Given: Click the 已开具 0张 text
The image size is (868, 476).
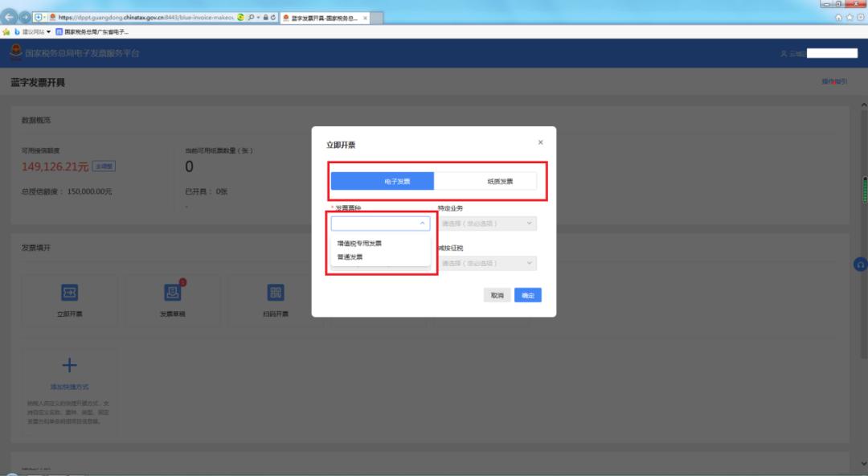Looking at the screenshot, I should point(206,191).
